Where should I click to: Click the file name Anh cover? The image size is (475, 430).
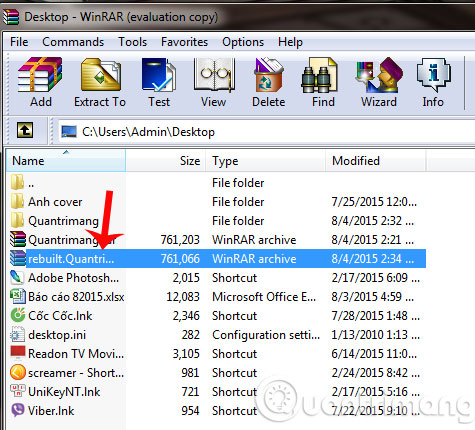(55, 202)
